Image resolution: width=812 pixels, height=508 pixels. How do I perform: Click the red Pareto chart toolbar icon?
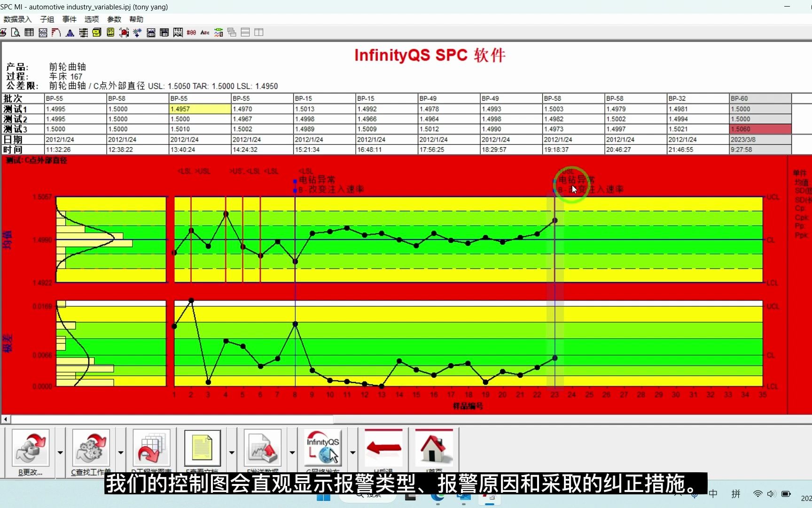pyautogui.click(x=56, y=32)
